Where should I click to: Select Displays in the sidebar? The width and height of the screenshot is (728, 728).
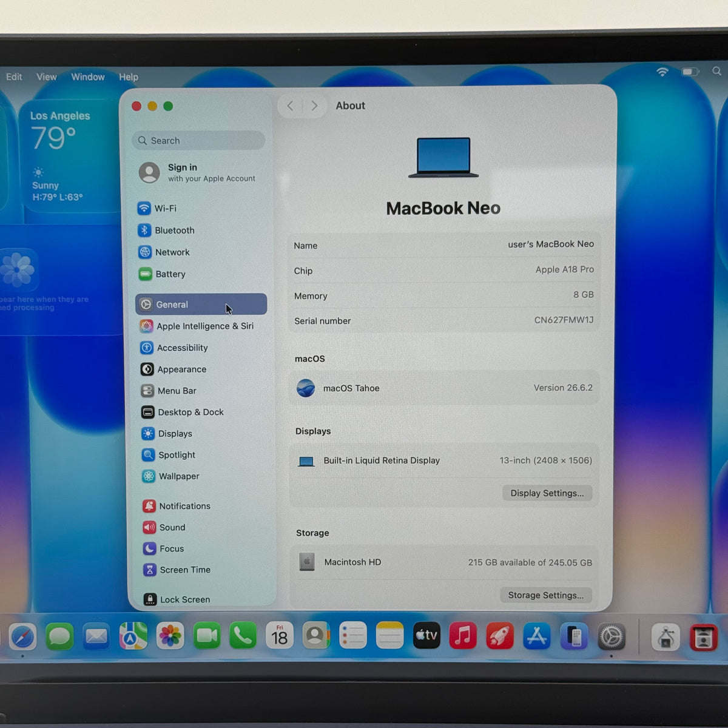click(167, 433)
